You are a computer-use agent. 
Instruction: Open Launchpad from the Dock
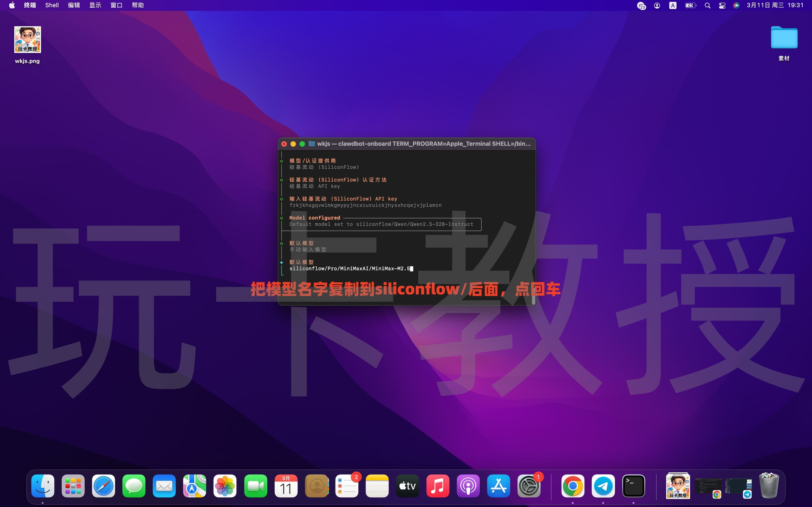(73, 486)
